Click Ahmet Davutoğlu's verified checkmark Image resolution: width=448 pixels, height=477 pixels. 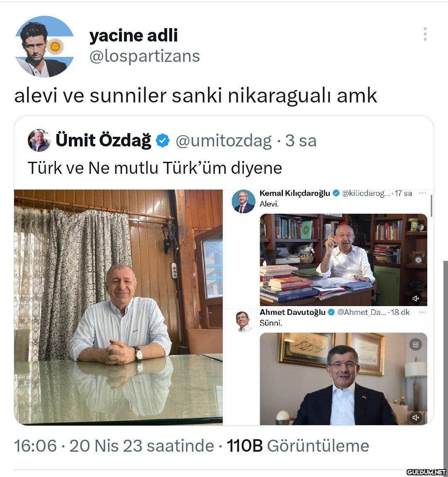331,312
